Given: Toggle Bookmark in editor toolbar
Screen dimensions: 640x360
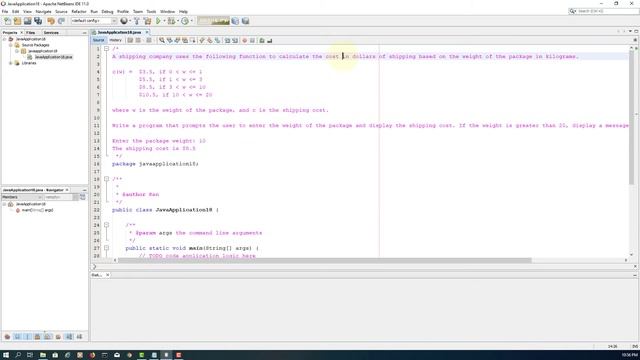Looking at the screenshot, I should 218,40.
